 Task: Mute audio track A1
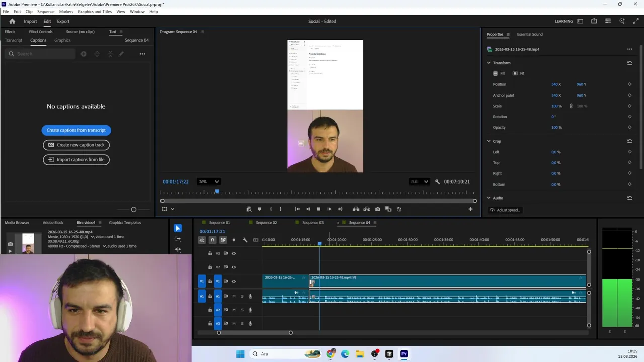pos(234,296)
